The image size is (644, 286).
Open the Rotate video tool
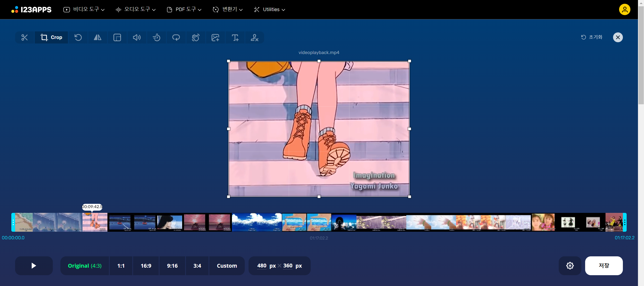(78, 37)
